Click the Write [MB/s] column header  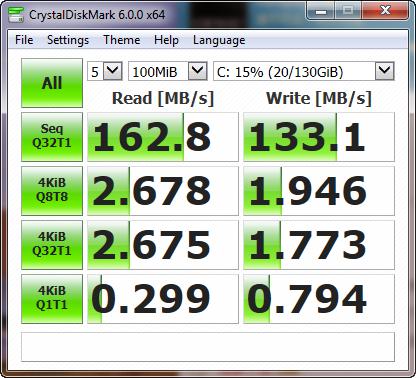(x=319, y=98)
